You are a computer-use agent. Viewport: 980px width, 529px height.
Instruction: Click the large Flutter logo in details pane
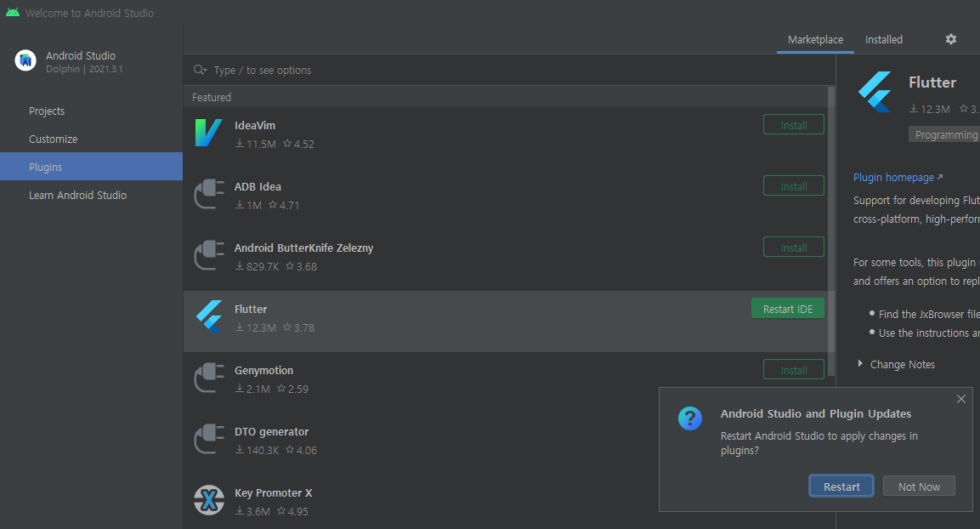875,92
